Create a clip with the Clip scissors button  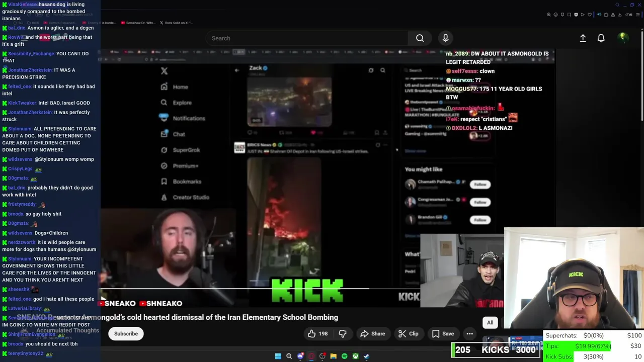pyautogui.click(x=408, y=334)
